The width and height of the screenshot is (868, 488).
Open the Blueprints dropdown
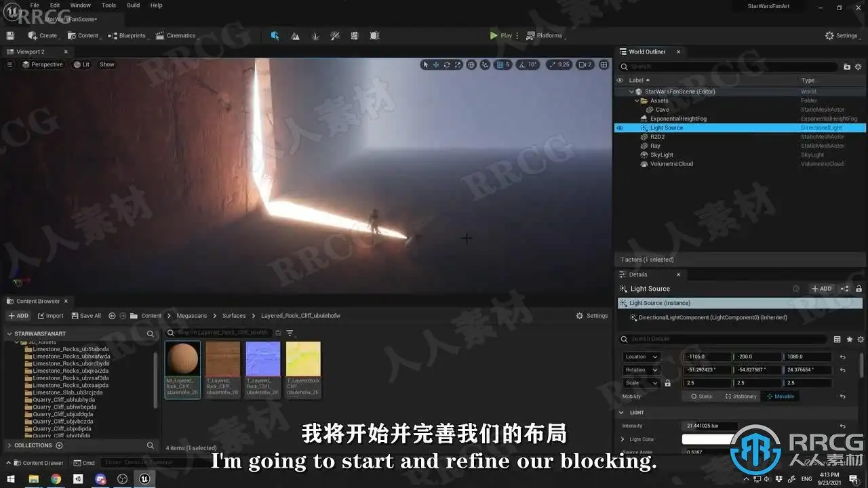point(127,35)
